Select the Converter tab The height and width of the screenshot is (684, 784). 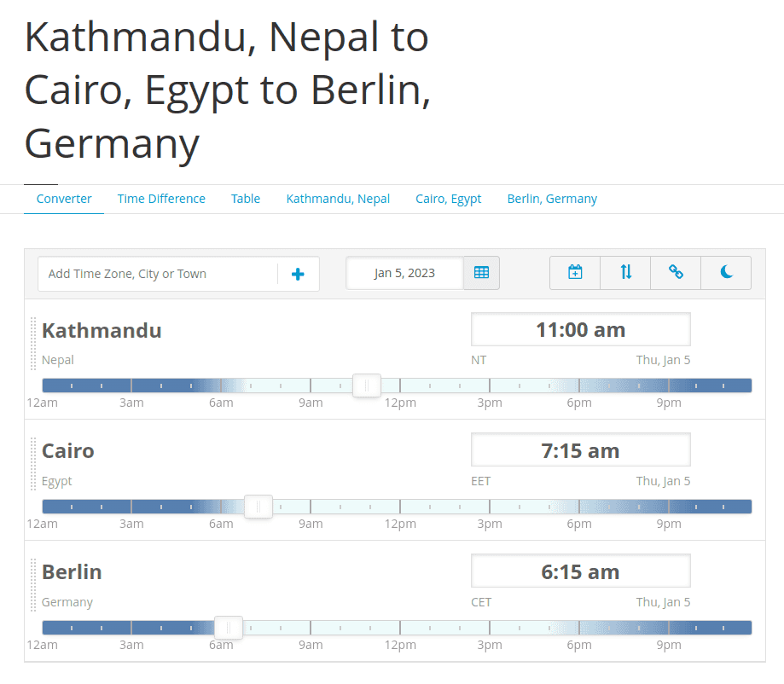click(x=64, y=199)
